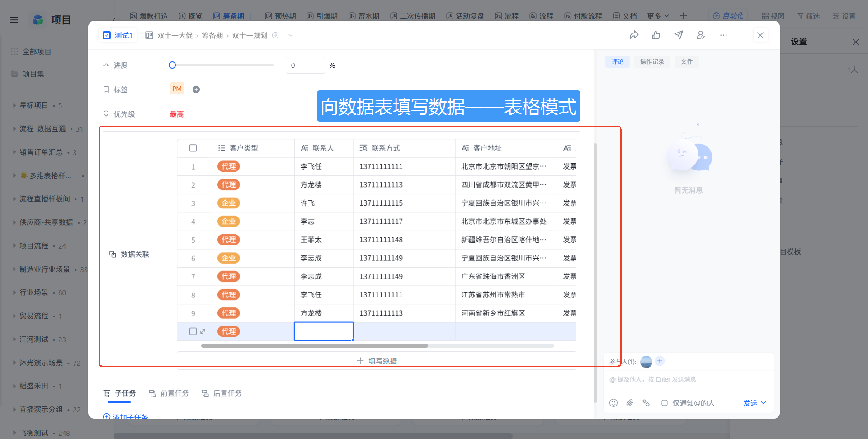Click the paper plane send icon in header
This screenshot has width=868, height=439.
679,35
